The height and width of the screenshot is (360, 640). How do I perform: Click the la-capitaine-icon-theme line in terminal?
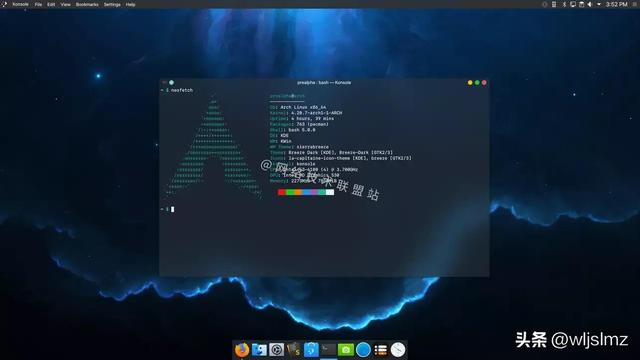point(341,158)
